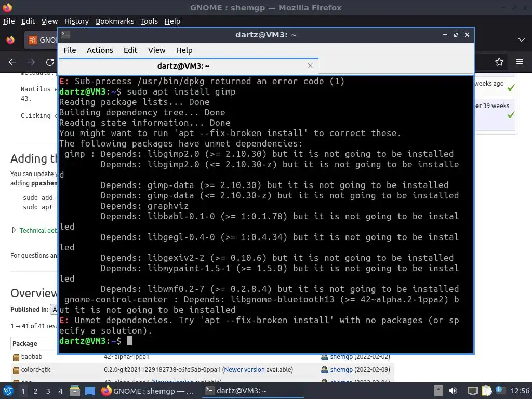Go forward in Firefox
Viewport: 532px width, 399px height.
pos(31,62)
